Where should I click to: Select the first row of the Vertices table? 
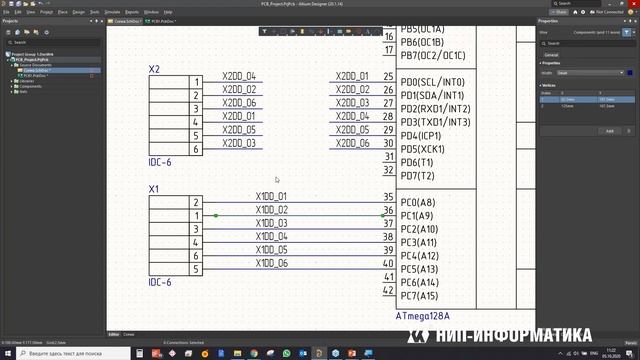tap(587, 100)
